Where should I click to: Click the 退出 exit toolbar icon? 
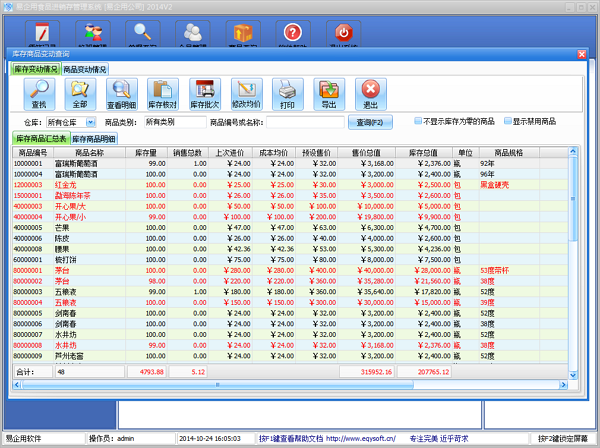coord(371,94)
